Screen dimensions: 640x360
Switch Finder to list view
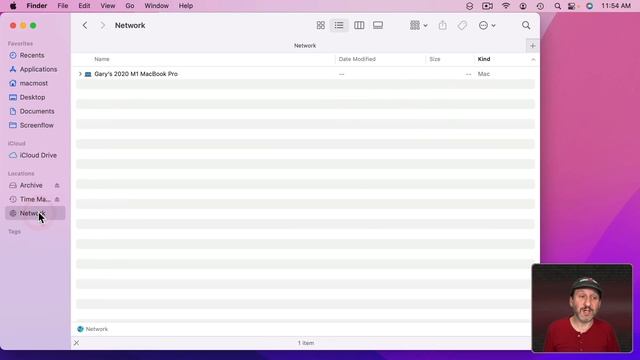pos(339,25)
